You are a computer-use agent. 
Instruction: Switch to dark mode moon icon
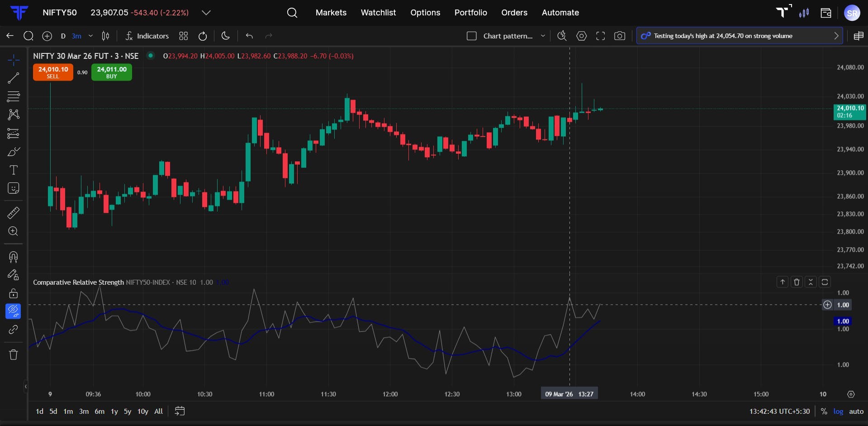[225, 36]
